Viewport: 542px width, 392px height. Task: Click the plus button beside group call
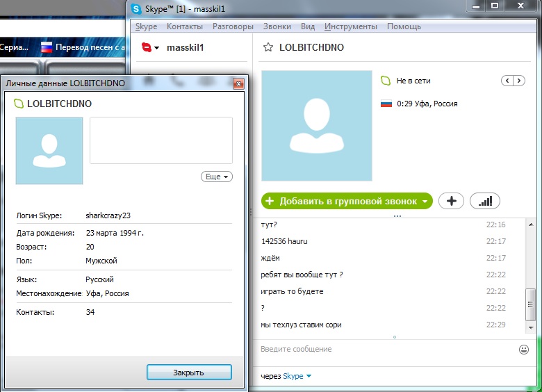[x=451, y=201]
